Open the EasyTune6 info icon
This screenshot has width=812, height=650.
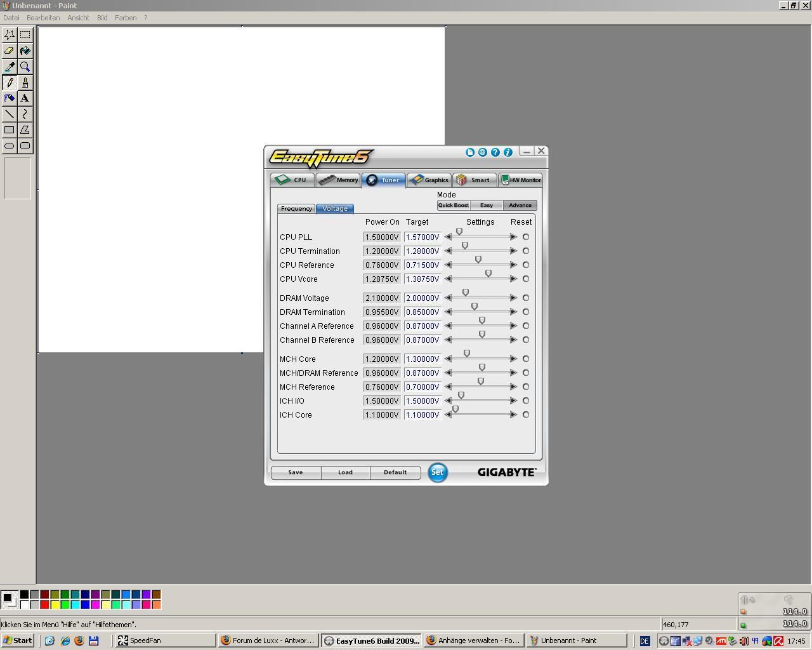[508, 152]
